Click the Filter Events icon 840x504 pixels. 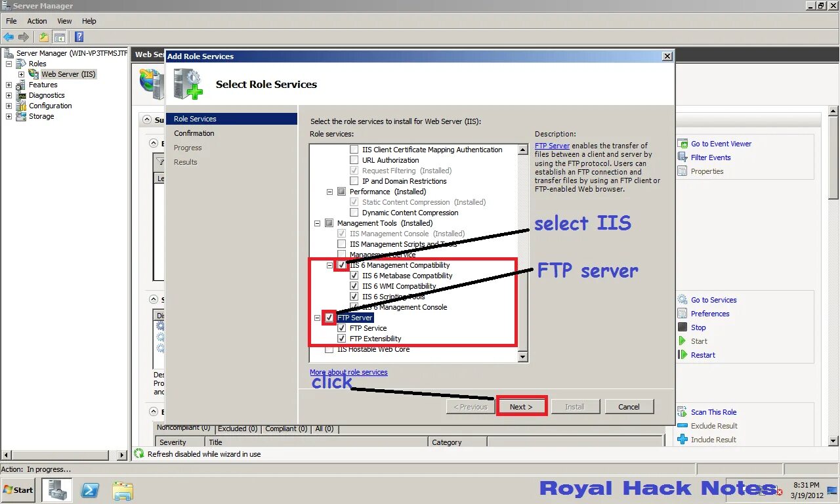pyautogui.click(x=682, y=157)
